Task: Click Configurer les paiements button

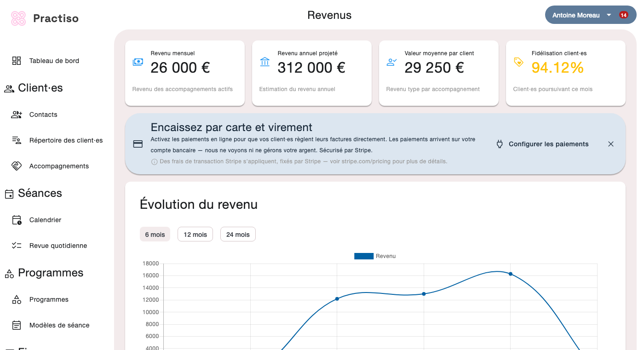Action: [543, 144]
